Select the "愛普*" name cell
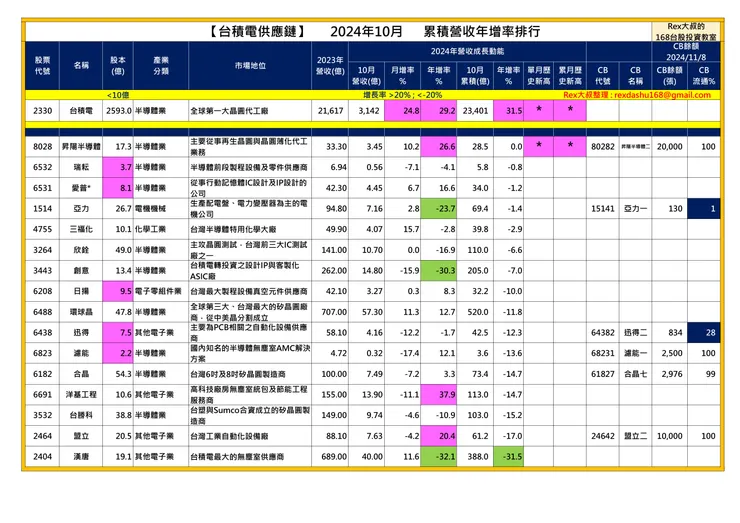The height and width of the screenshot is (523, 740). pyautogui.click(x=81, y=188)
